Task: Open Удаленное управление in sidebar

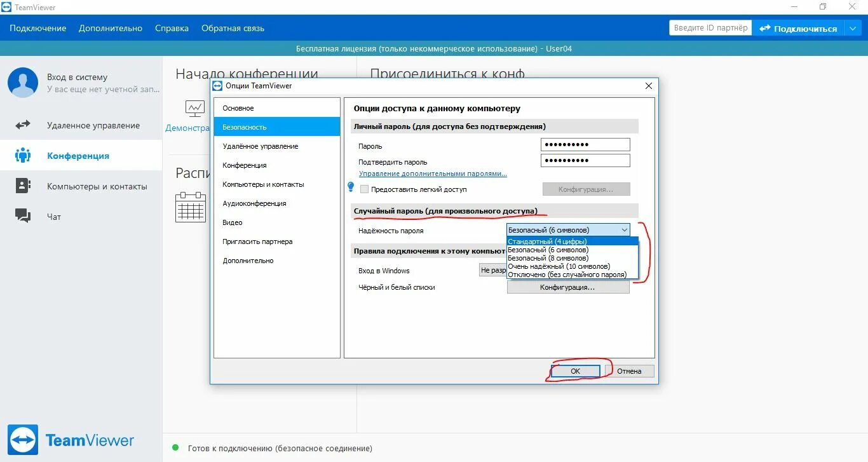Action: pyautogui.click(x=81, y=125)
